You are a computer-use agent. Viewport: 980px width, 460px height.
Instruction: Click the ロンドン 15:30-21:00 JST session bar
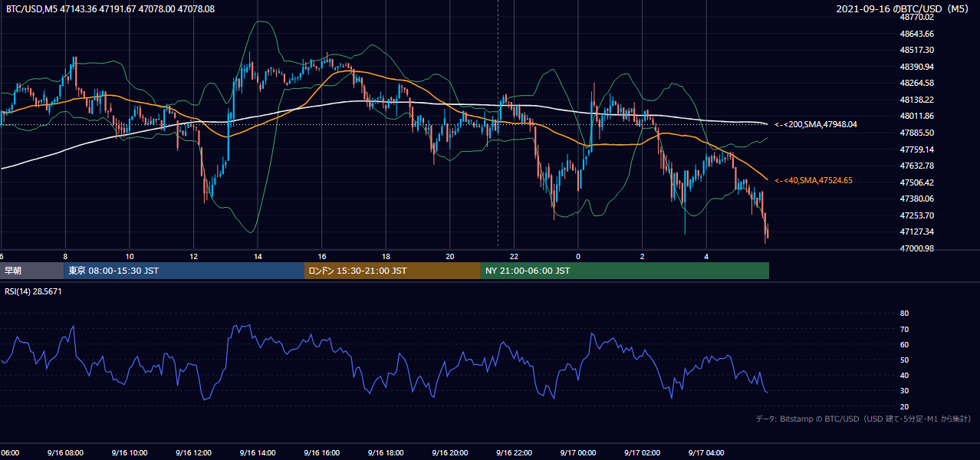(x=393, y=271)
